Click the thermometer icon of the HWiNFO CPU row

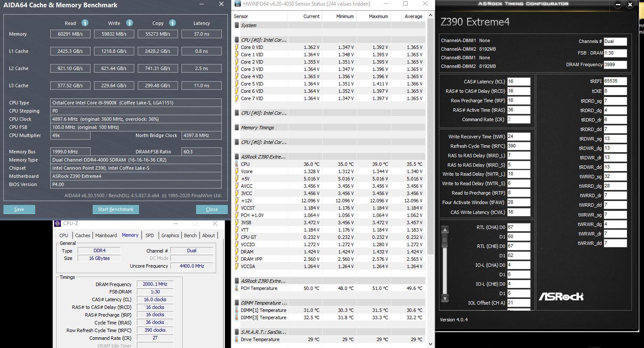point(236,164)
